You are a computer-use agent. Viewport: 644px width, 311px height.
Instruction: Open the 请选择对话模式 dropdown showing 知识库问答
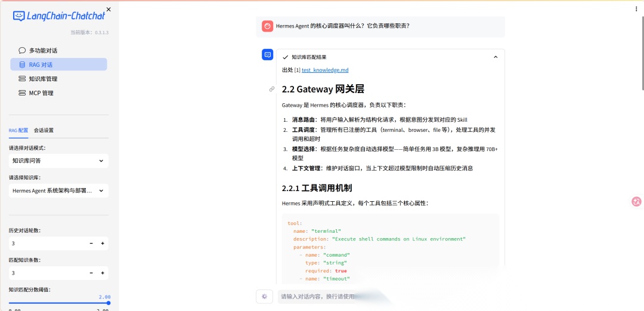point(58,161)
